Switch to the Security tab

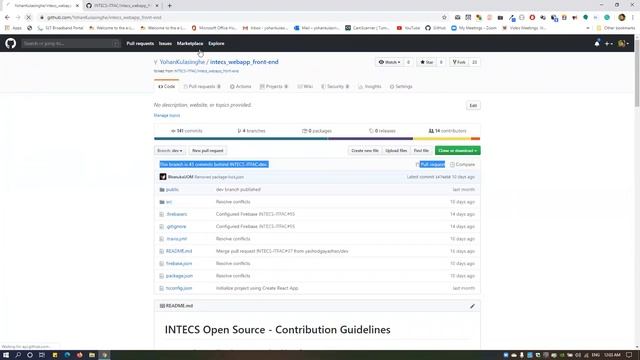point(335,87)
